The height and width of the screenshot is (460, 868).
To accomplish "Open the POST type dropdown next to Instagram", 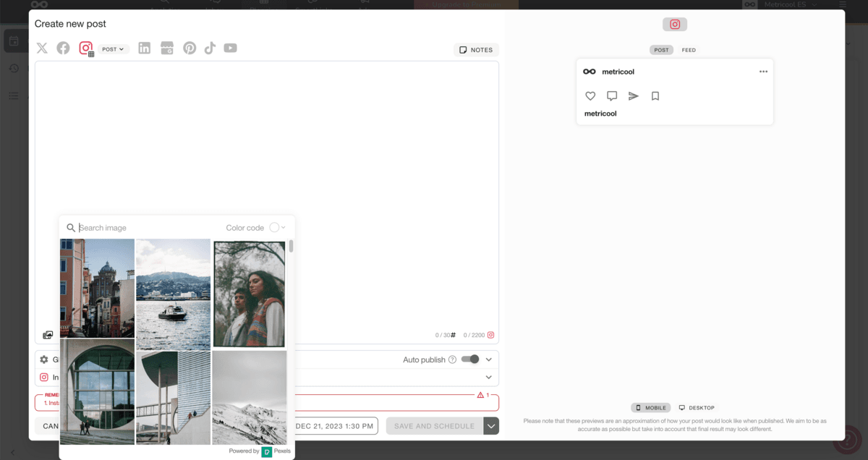I will point(114,48).
